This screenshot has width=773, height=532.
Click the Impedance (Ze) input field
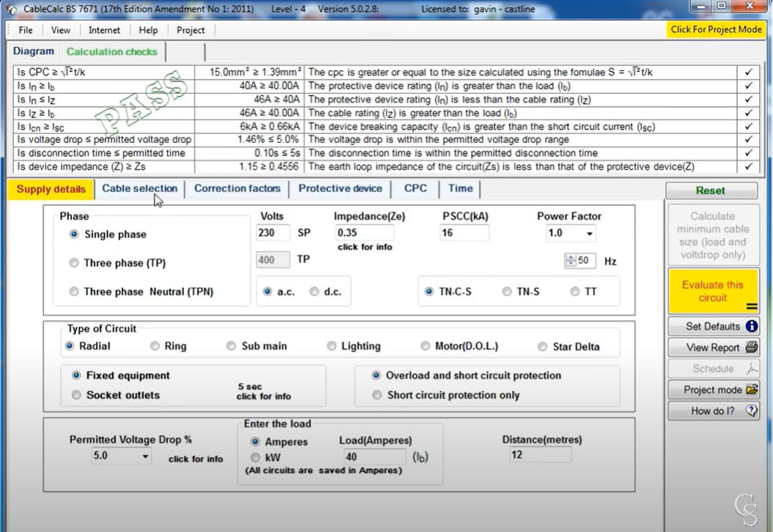(364, 233)
